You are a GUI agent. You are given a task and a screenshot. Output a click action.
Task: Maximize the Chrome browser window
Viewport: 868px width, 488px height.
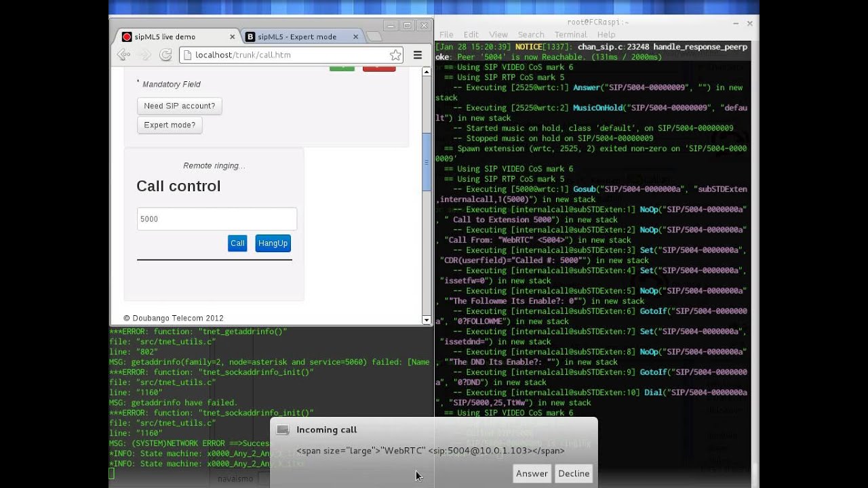tap(407, 26)
